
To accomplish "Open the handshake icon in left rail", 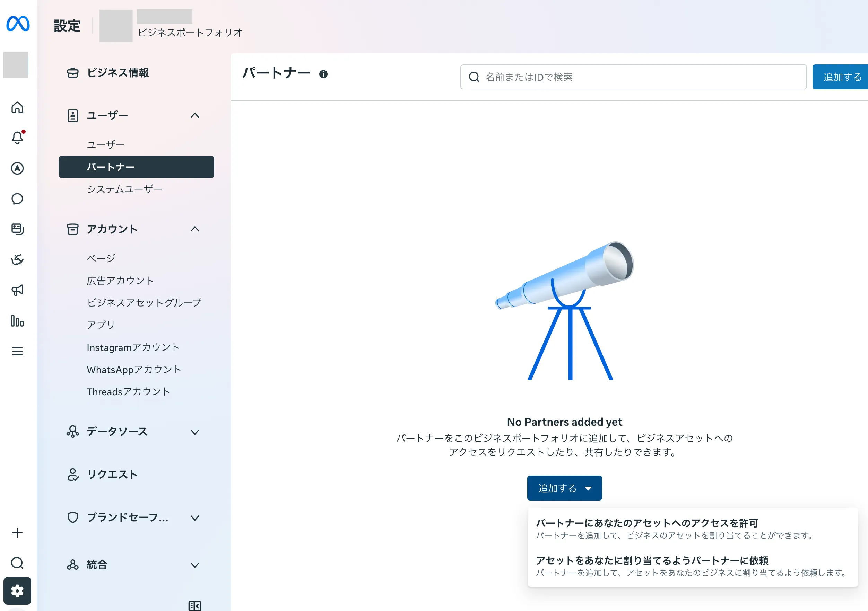I will 17,259.
